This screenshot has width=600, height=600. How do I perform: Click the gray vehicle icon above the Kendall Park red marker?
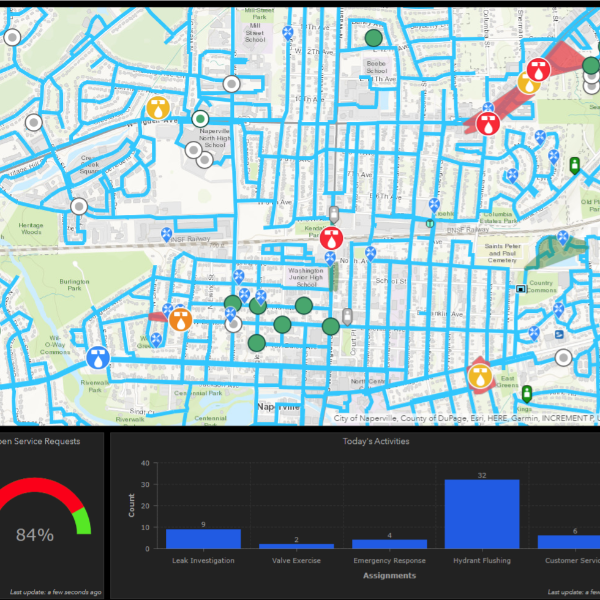pos(334,214)
